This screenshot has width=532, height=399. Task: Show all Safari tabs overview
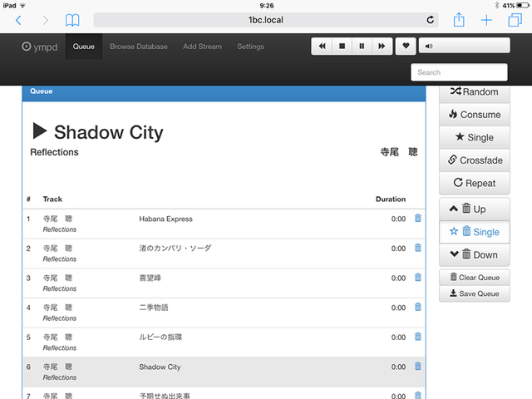point(515,20)
